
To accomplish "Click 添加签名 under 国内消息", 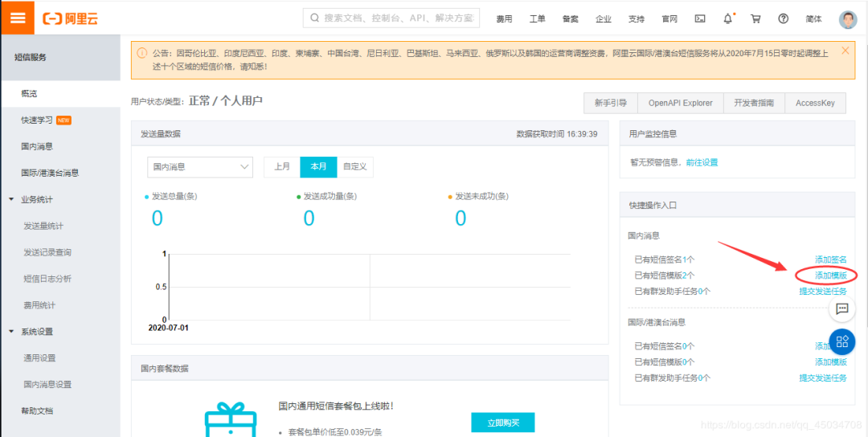I will [830, 259].
